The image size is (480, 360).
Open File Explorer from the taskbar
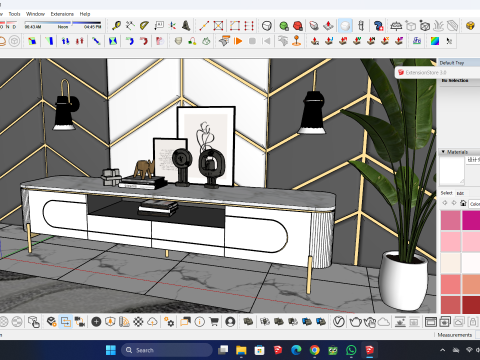tap(241, 350)
